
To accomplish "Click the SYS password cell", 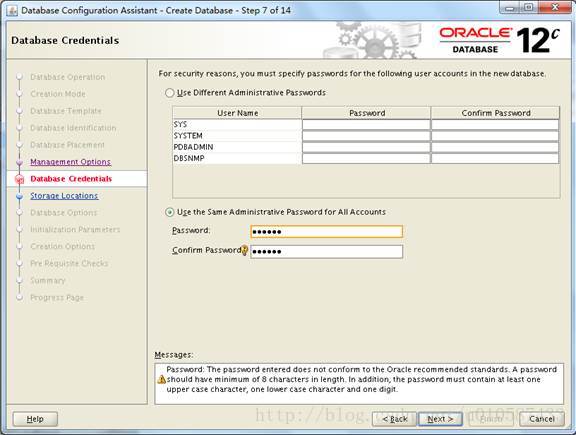I will pyautogui.click(x=366, y=125).
